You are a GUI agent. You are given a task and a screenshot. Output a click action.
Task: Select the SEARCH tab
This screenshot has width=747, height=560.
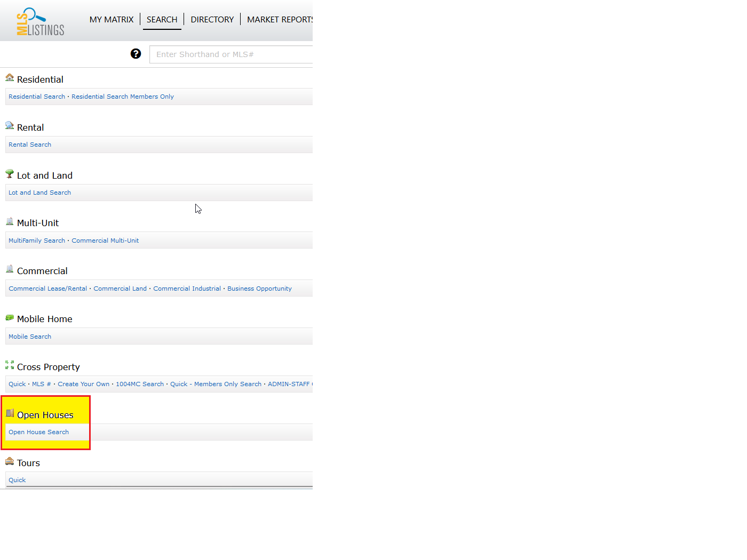[x=162, y=20]
